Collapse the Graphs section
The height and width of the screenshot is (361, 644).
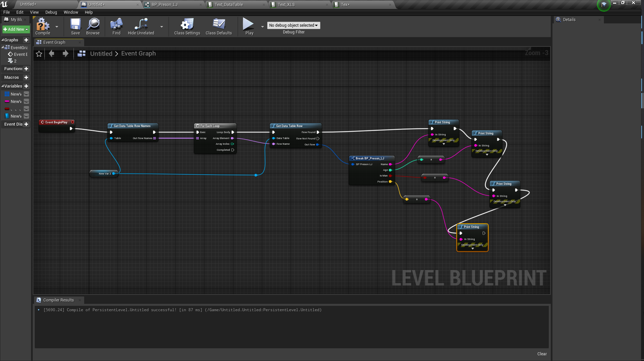(x=3, y=40)
